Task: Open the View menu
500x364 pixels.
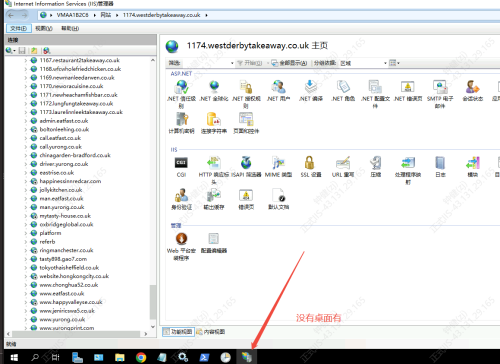Action: click(x=44, y=28)
